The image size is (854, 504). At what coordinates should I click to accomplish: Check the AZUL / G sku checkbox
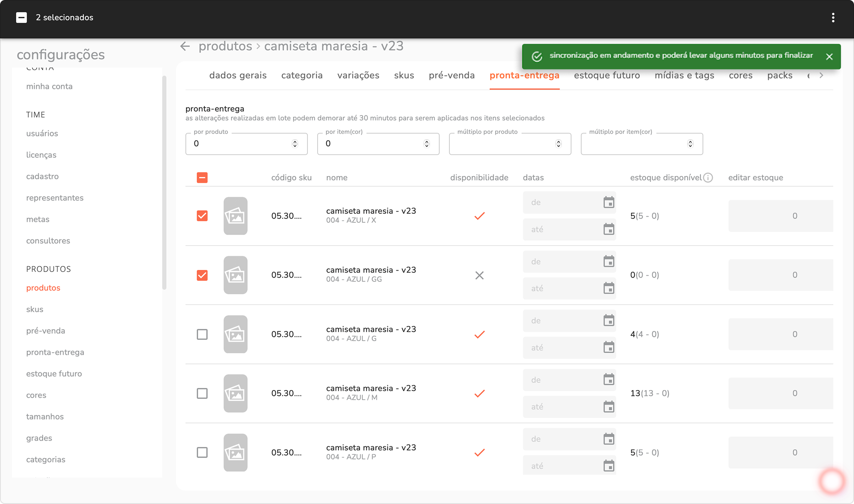point(202,335)
